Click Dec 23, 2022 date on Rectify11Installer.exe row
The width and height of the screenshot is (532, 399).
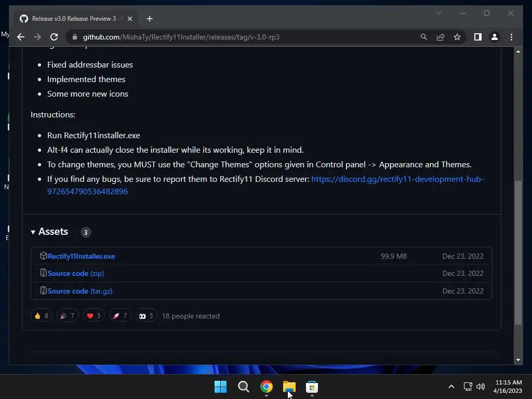pos(463,256)
